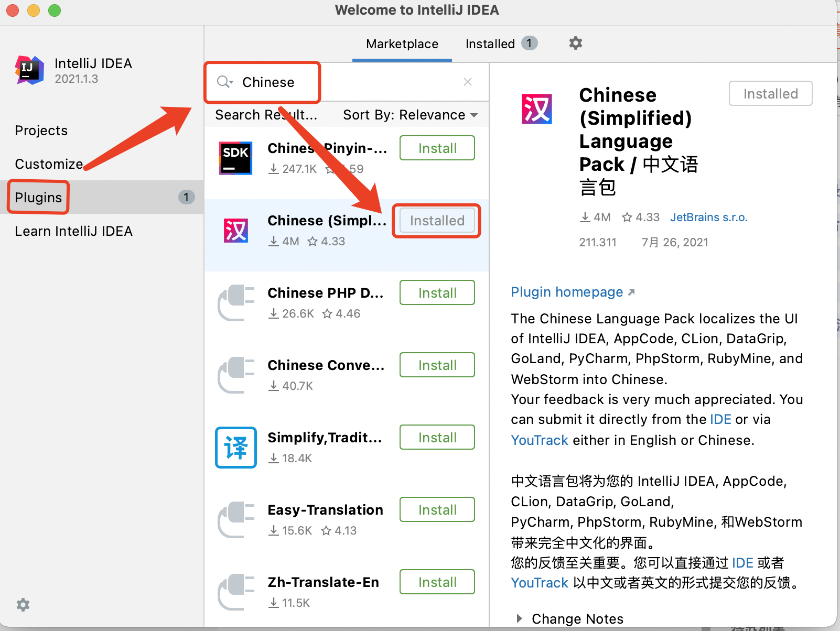
Task: Install the Chinese PHP D... plugin
Action: click(437, 293)
